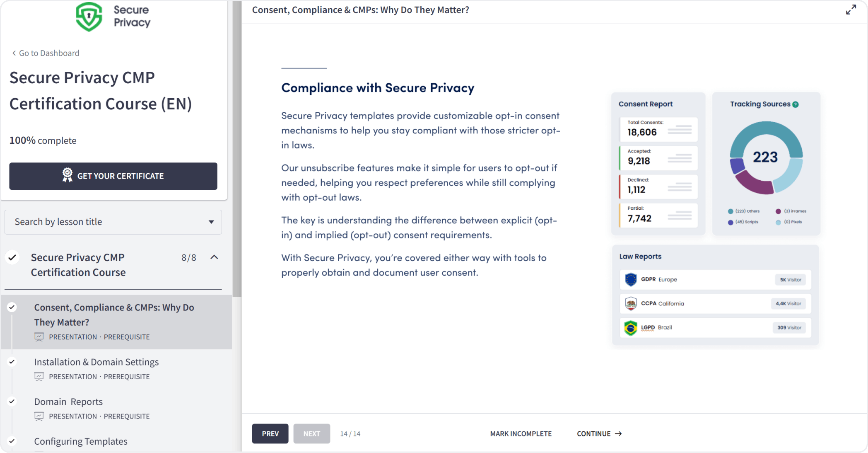Click GET YOUR CERTIFICATE

[113, 176]
